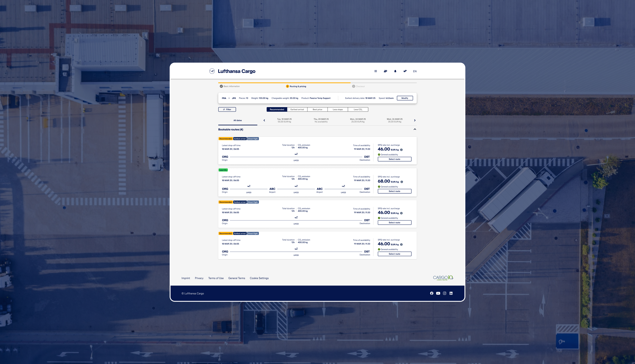Open the Filter button
The width and height of the screenshot is (635, 364).
click(227, 109)
